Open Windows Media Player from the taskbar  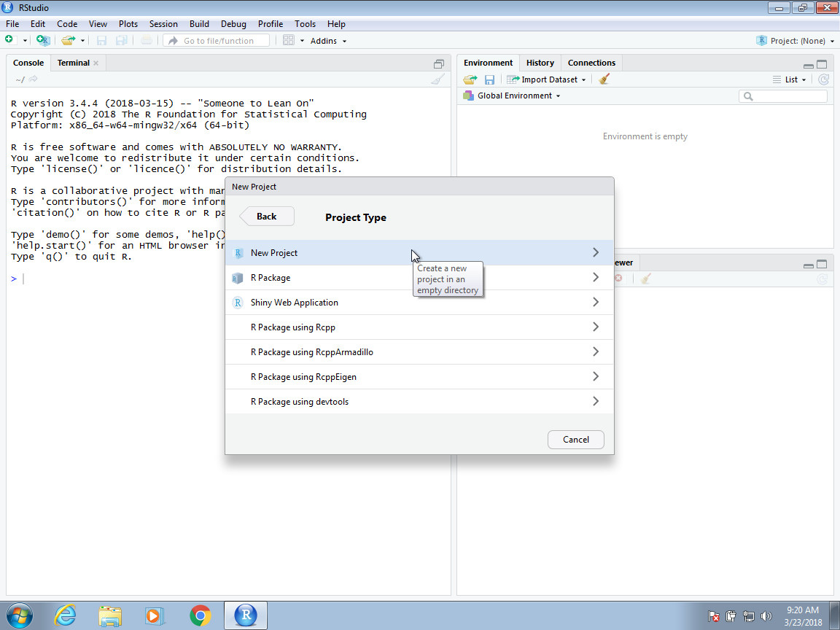pyautogui.click(x=155, y=615)
